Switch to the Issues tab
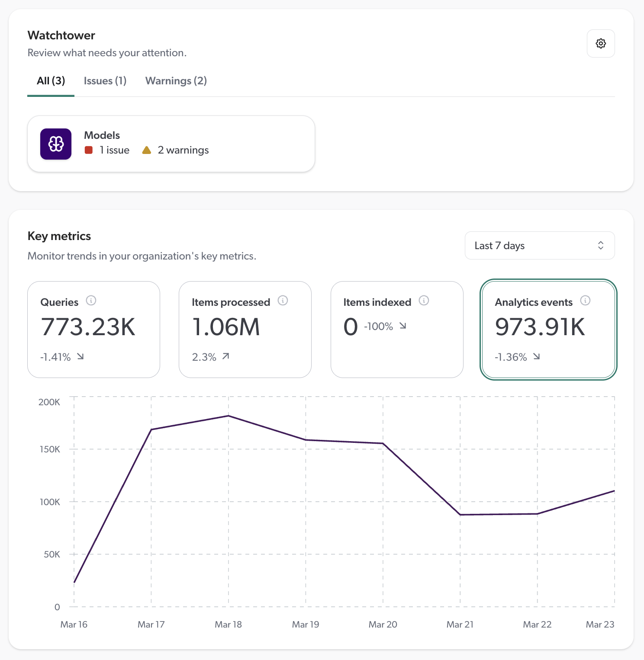 (x=105, y=81)
